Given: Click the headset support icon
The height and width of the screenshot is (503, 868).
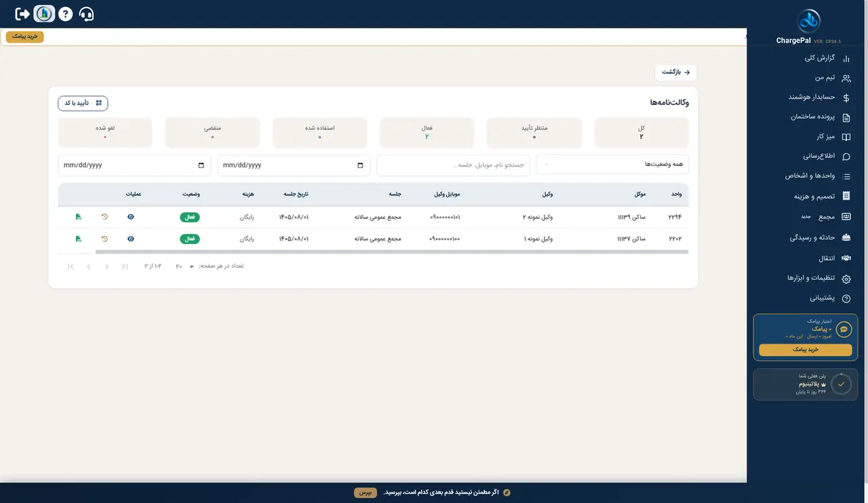Looking at the screenshot, I should (87, 14).
